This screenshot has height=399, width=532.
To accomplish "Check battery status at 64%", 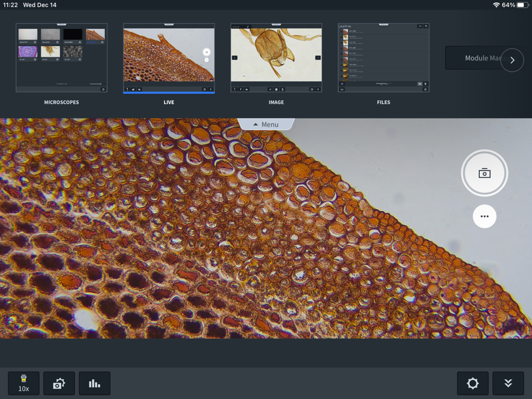I will (x=515, y=5).
